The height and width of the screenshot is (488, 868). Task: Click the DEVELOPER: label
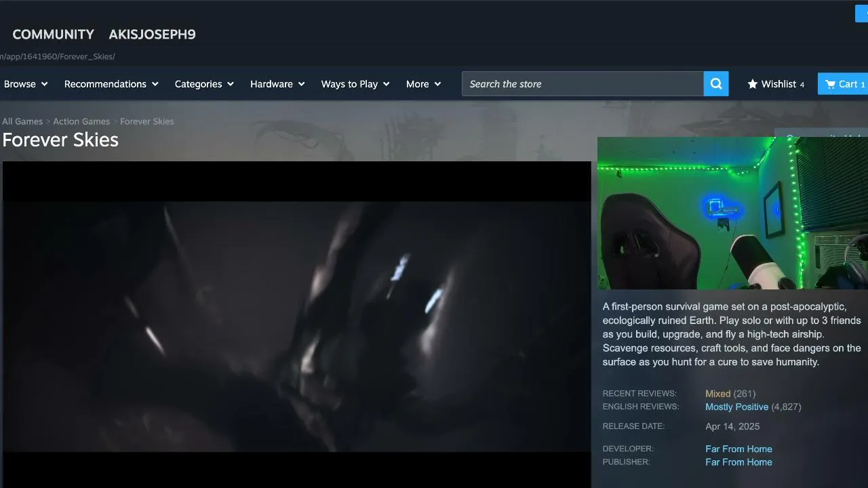(x=628, y=449)
